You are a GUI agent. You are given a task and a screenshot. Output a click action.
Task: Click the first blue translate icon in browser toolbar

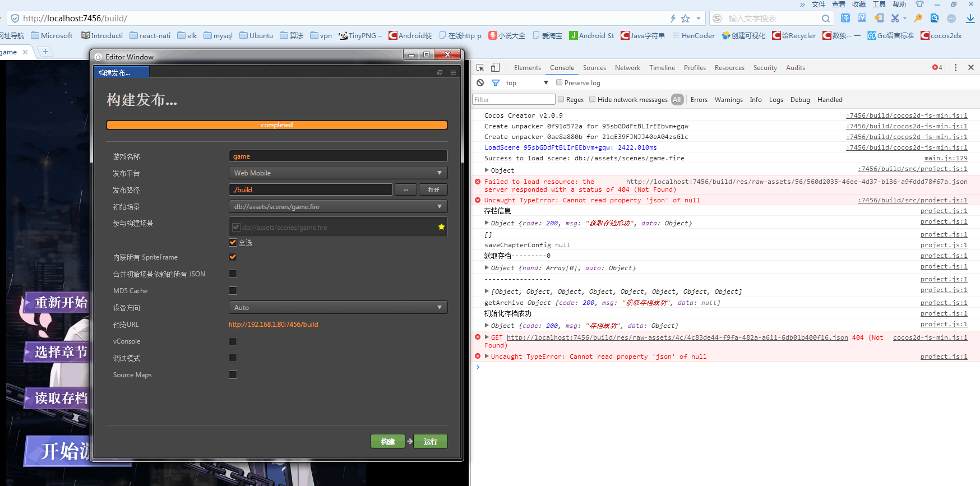click(845, 18)
